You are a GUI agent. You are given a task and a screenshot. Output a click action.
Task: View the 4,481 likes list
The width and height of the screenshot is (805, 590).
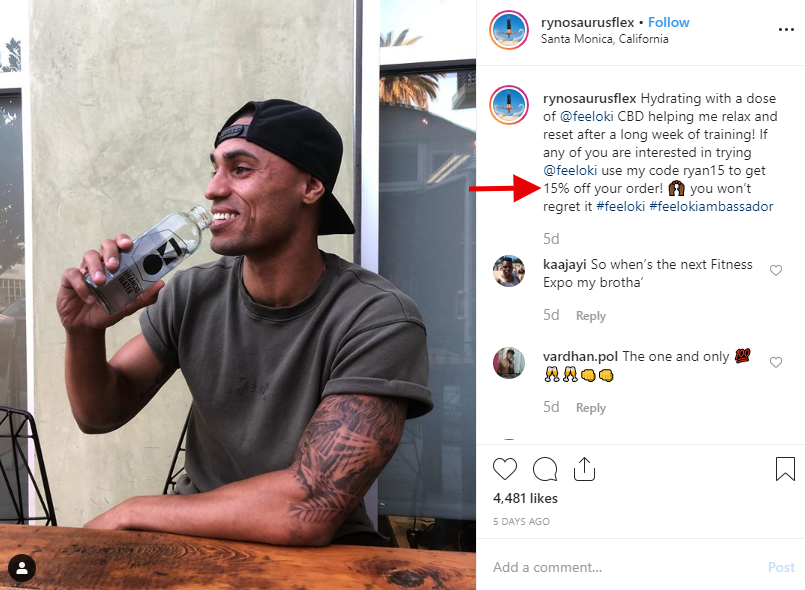(x=525, y=497)
